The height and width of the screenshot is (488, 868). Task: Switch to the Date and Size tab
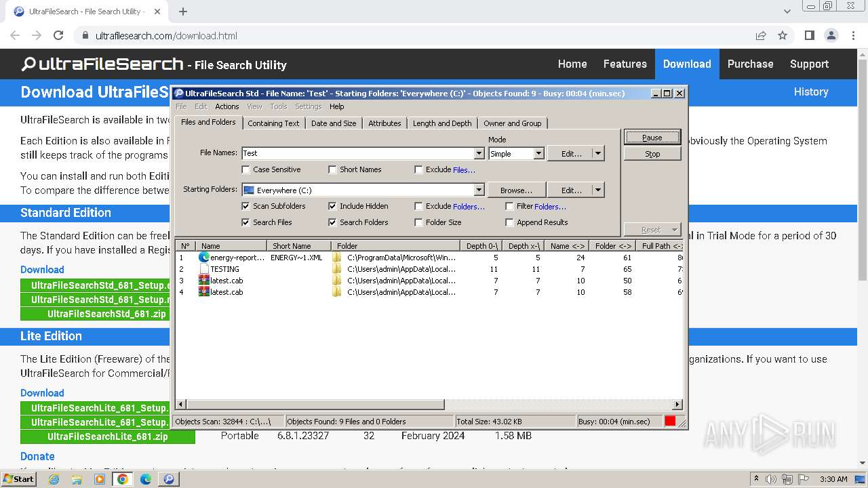tap(334, 123)
